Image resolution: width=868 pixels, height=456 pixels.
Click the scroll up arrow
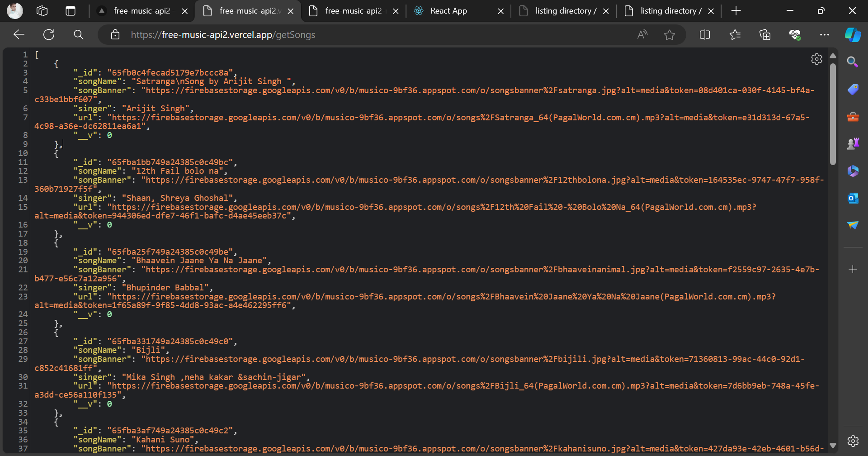[x=833, y=56]
